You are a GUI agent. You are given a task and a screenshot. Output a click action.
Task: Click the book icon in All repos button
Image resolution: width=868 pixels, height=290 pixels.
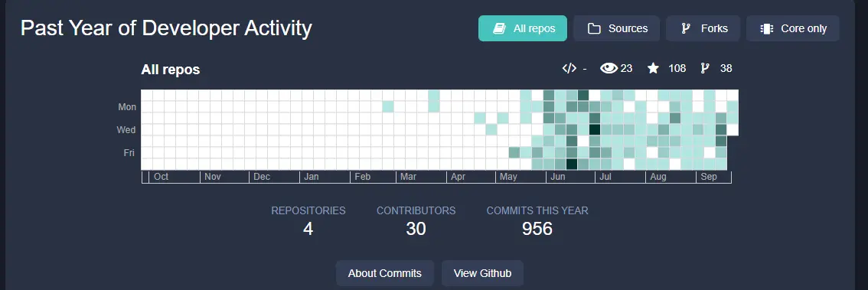pyautogui.click(x=499, y=28)
